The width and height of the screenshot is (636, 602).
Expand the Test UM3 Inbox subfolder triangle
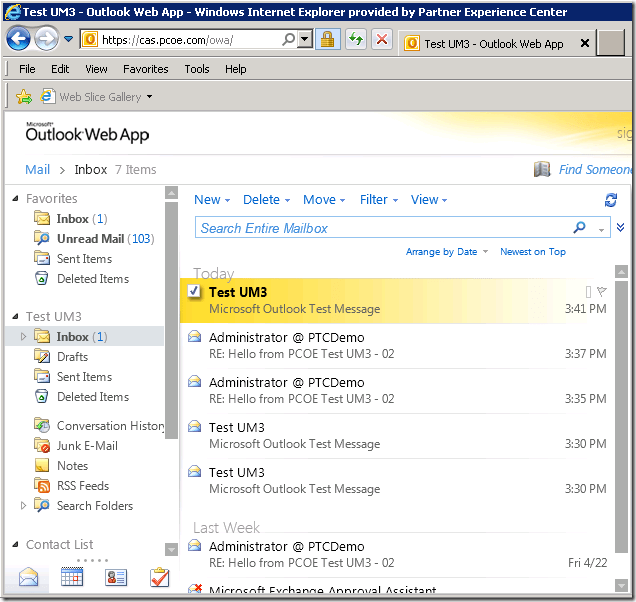pyautogui.click(x=23, y=337)
